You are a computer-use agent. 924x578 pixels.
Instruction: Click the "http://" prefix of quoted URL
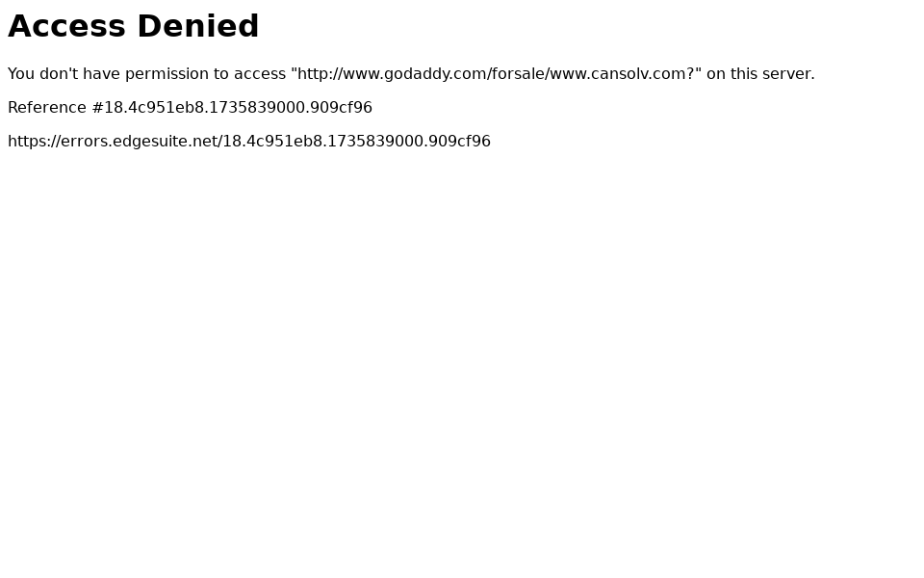(320, 74)
